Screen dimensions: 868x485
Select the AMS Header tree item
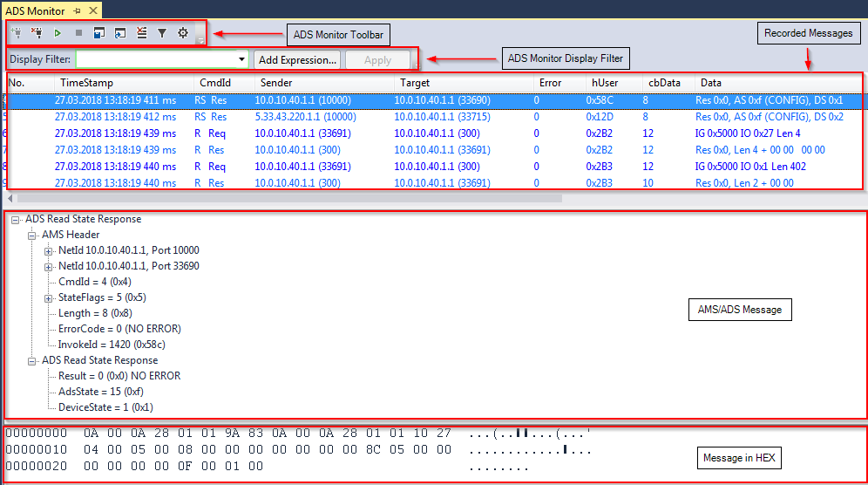[x=71, y=235]
